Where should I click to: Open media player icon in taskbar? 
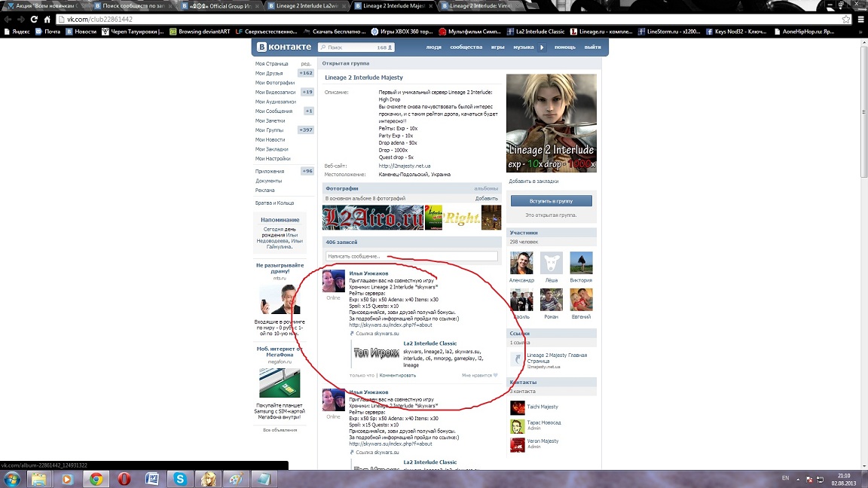tap(67, 479)
